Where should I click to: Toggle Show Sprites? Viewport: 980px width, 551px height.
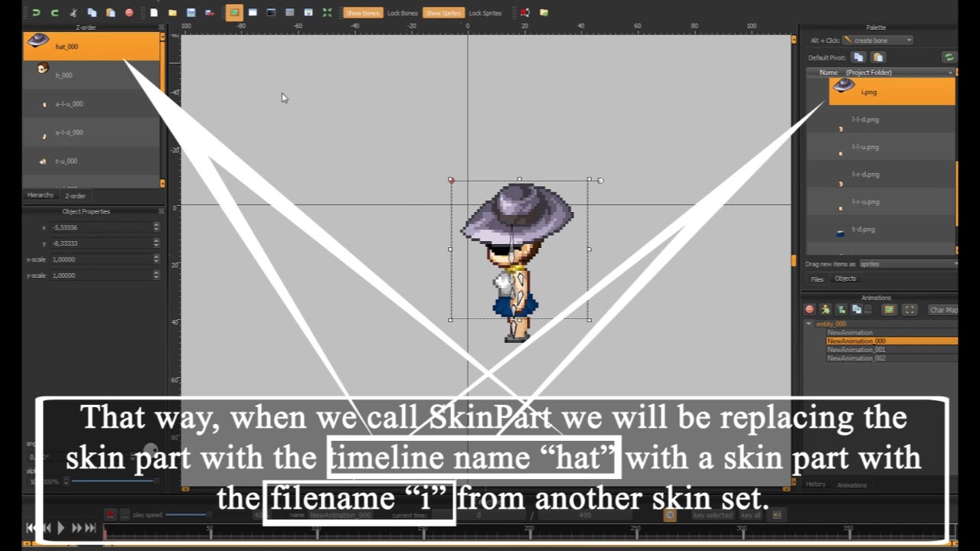tap(444, 13)
